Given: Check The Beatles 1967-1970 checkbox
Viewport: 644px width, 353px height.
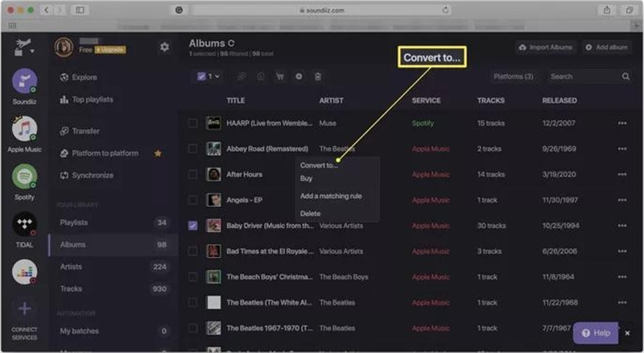Looking at the screenshot, I should click(x=192, y=328).
